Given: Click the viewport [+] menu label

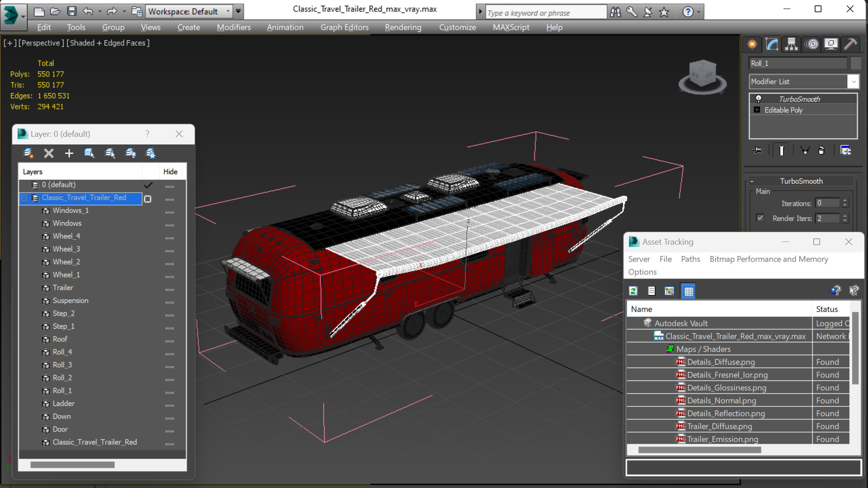Looking at the screenshot, I should pos(10,43).
